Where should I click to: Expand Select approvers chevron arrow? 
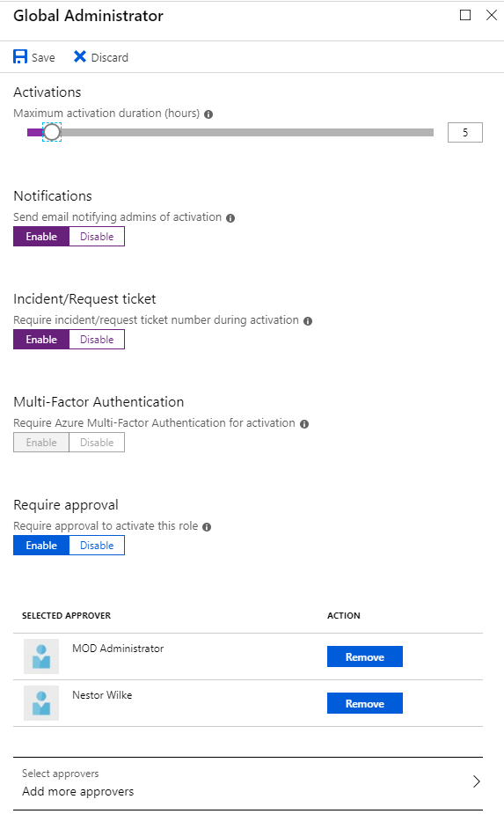pyautogui.click(x=477, y=781)
